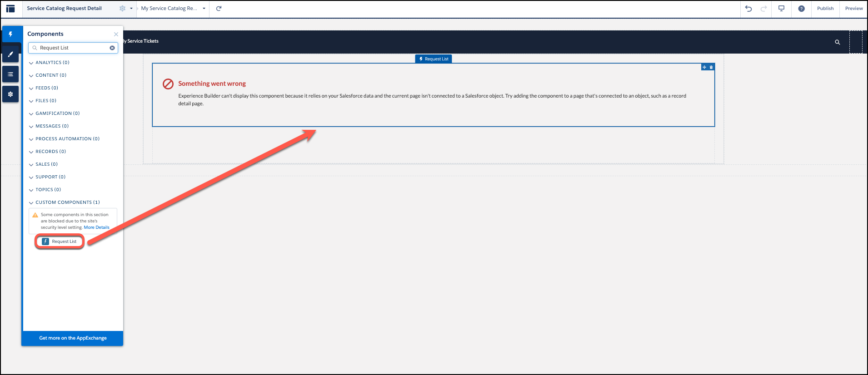The height and width of the screenshot is (375, 868).
Task: Close the Components panel
Action: tap(116, 34)
